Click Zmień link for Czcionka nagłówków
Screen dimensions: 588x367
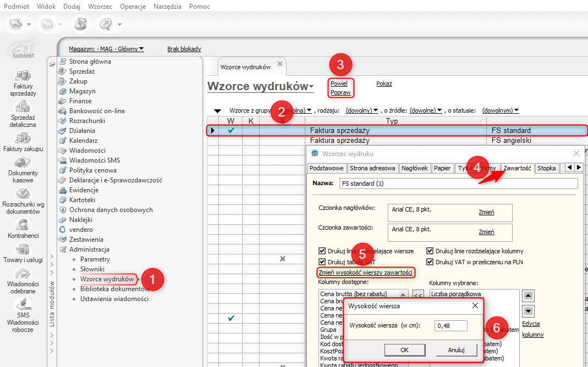coord(486,212)
